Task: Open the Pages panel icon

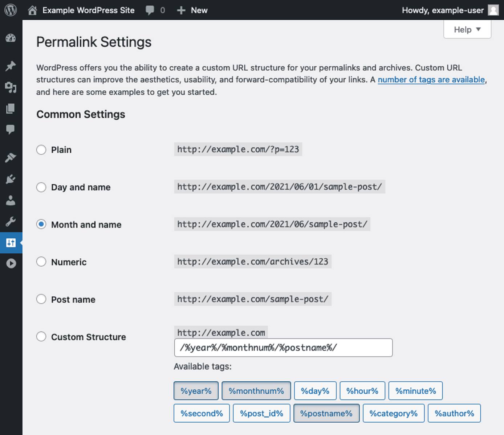Action: (11, 108)
